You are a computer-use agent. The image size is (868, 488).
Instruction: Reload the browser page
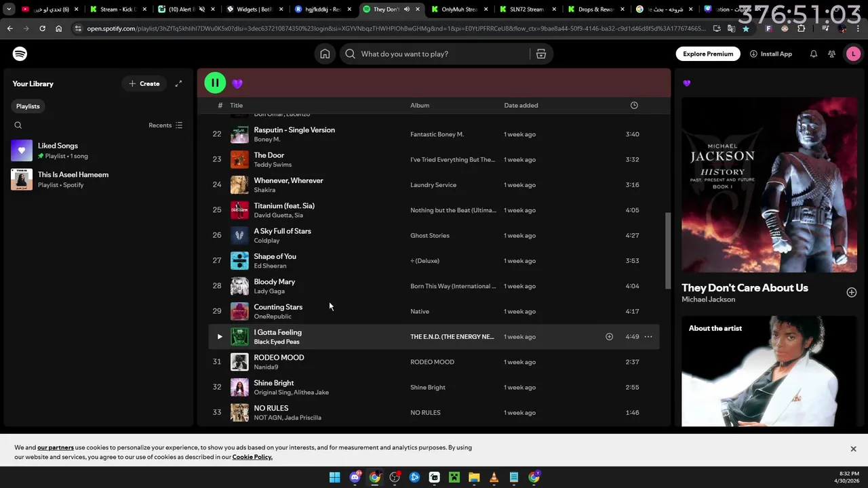[42, 28]
